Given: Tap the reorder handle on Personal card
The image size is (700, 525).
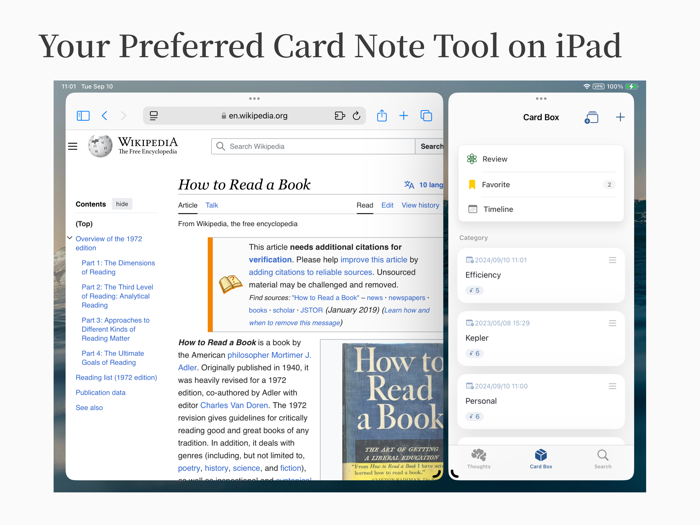Looking at the screenshot, I should [x=612, y=386].
